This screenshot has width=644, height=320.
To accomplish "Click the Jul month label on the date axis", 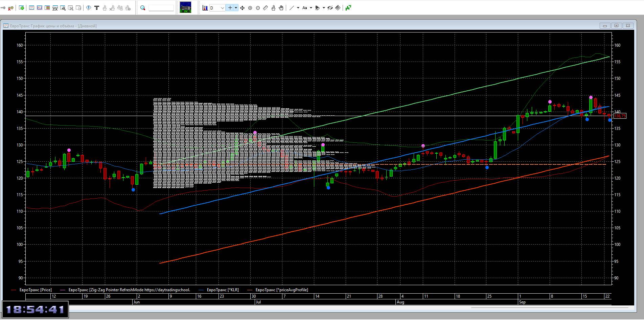I will [x=258, y=302].
